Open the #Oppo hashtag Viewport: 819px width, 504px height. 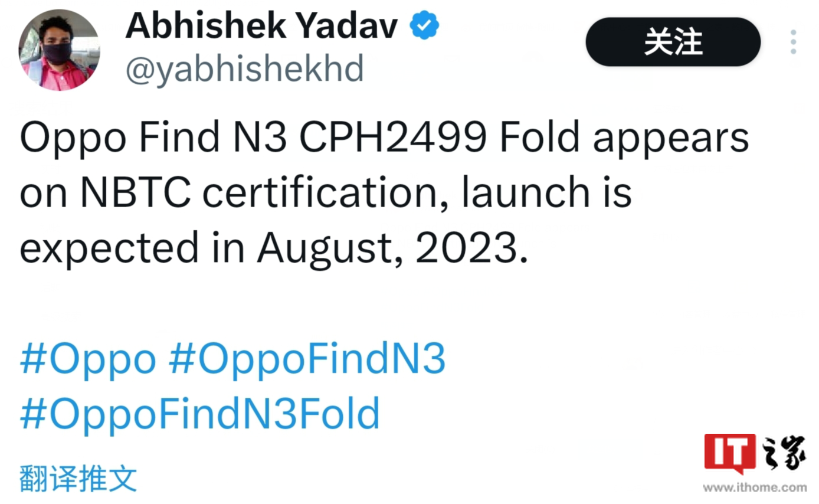(x=88, y=359)
